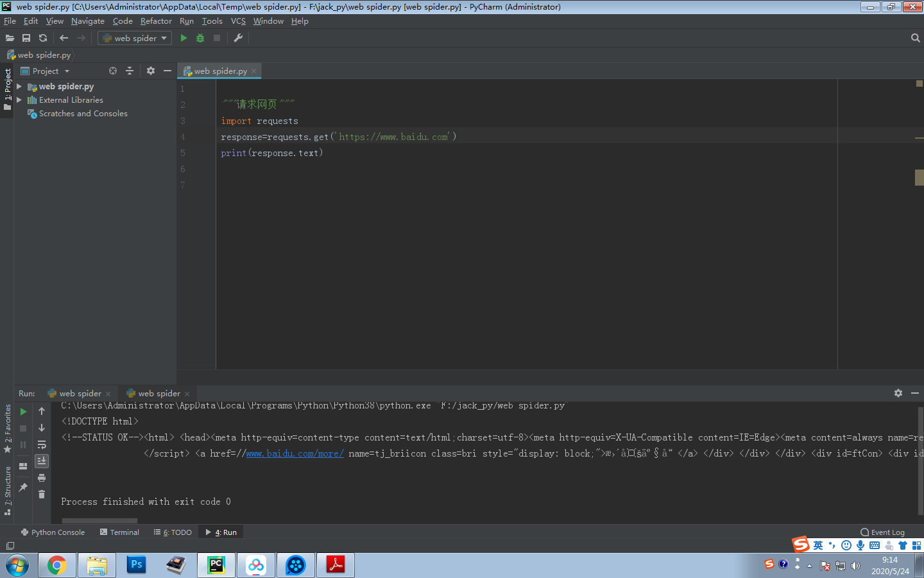
Task: Open the File menu
Action: 10,21
